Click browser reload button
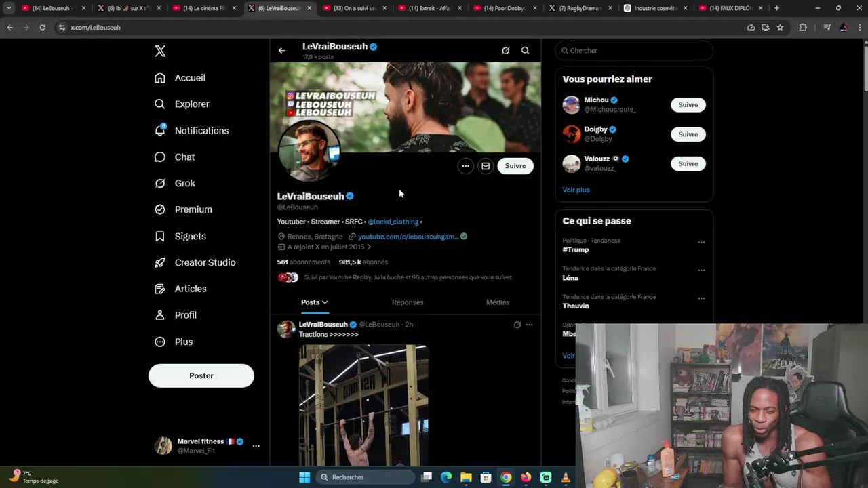This screenshot has width=868, height=488. (x=42, y=28)
